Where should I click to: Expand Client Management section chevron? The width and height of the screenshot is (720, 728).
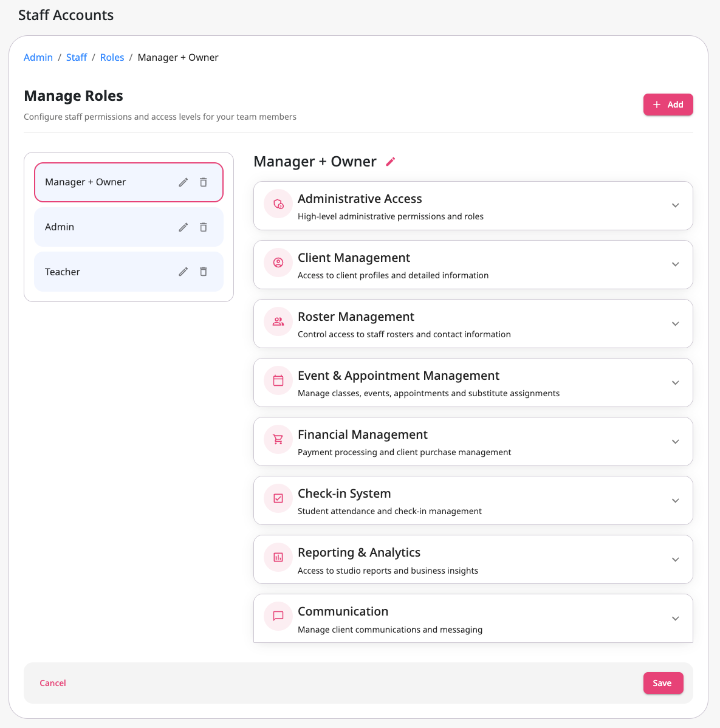pos(676,264)
